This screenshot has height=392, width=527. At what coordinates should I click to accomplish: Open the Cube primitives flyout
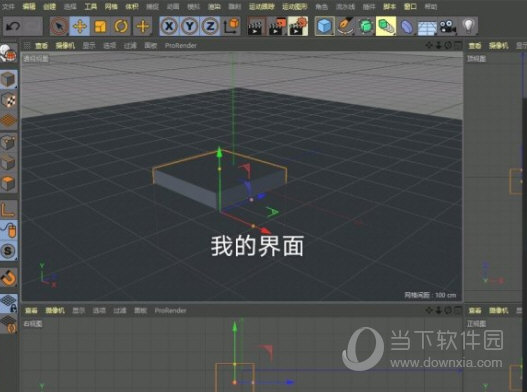coord(324,26)
